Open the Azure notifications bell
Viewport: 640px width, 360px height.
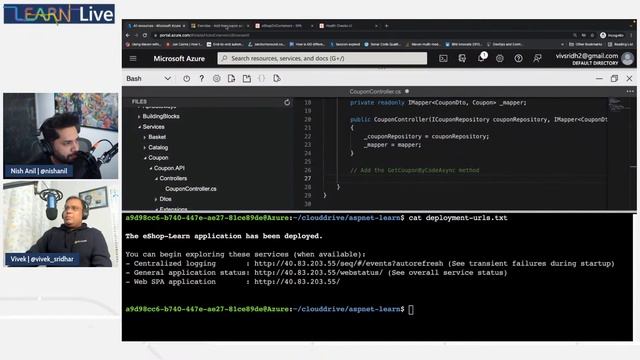481,58
